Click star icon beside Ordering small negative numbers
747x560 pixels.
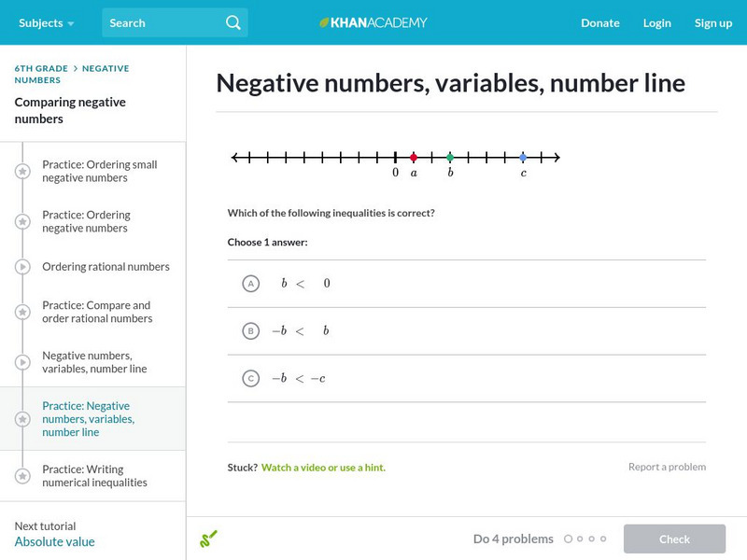(22, 172)
